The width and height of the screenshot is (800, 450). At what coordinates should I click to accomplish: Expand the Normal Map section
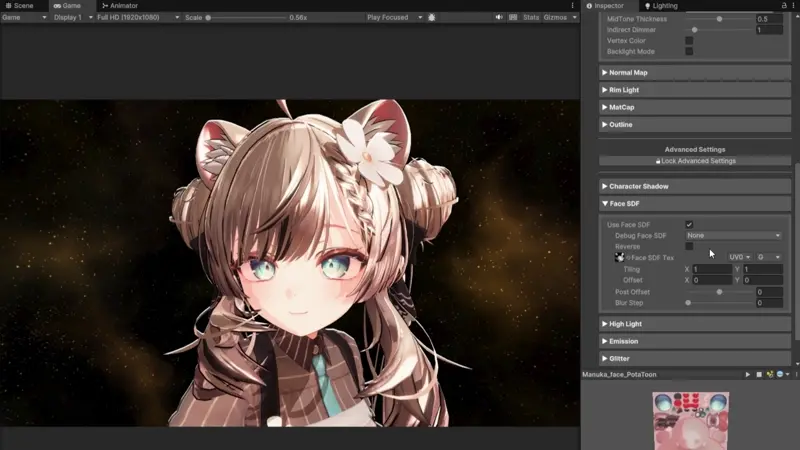click(x=694, y=72)
